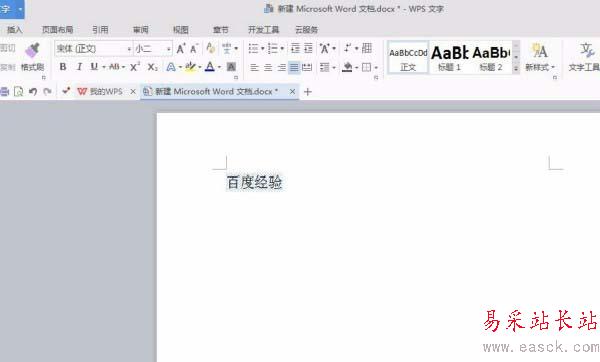Select the Format Painter brush icon
Viewport: 600px width, 362px height.
tap(33, 51)
